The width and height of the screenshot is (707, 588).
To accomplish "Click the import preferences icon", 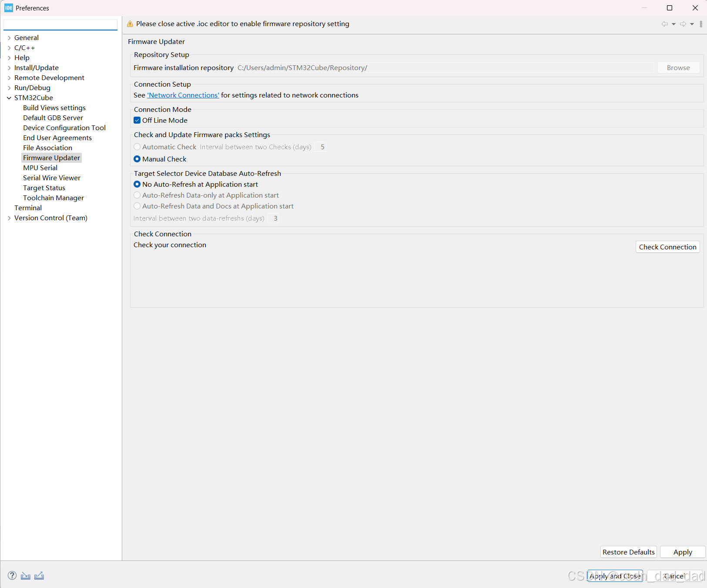I will click(26, 576).
